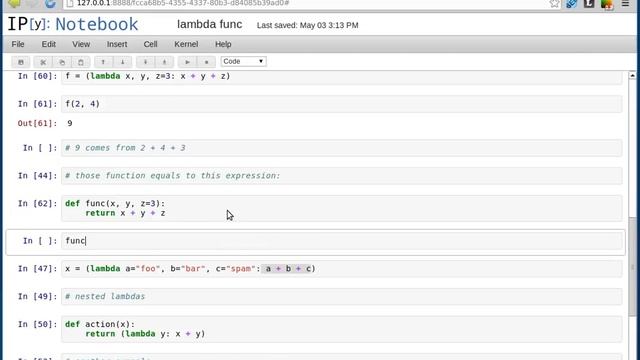Open the View menu
This screenshot has height=360, width=640.
(x=81, y=44)
